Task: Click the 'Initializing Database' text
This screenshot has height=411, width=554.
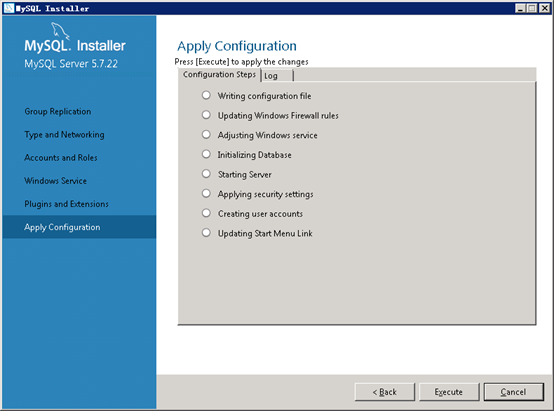Action: (254, 155)
